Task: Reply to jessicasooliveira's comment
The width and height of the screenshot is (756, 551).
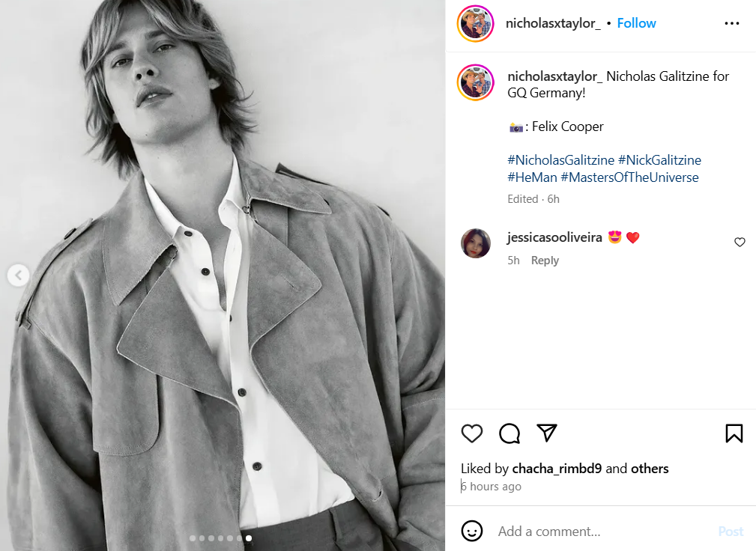Action: pyautogui.click(x=545, y=261)
